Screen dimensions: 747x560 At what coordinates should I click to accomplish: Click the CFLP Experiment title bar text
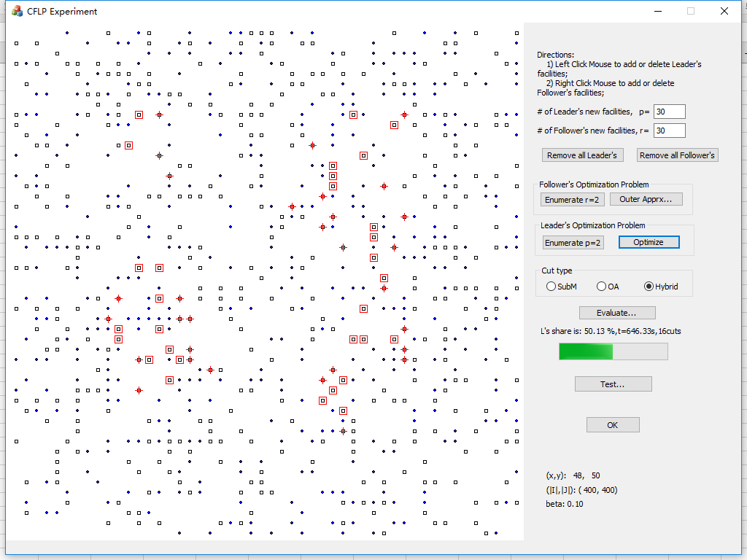(62, 11)
